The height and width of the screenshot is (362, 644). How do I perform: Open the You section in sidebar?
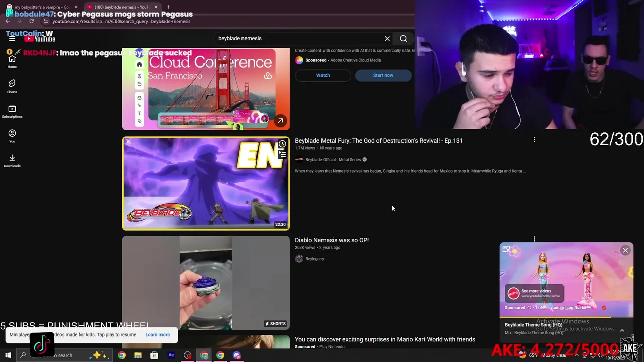pyautogui.click(x=12, y=136)
